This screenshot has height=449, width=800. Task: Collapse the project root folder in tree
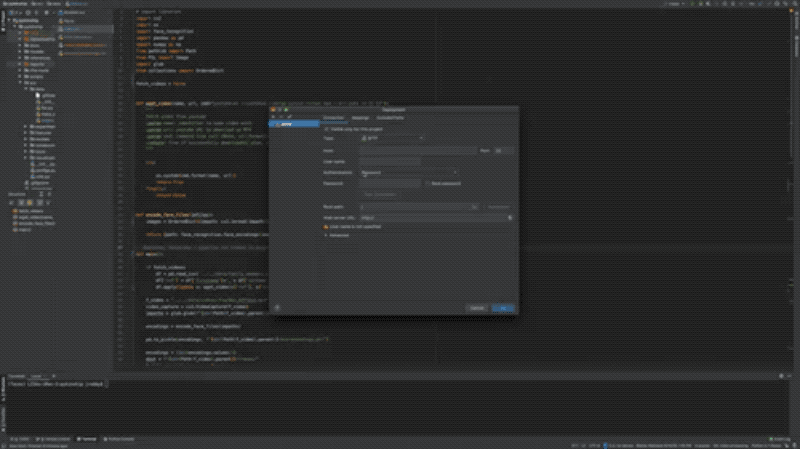coord(9,20)
